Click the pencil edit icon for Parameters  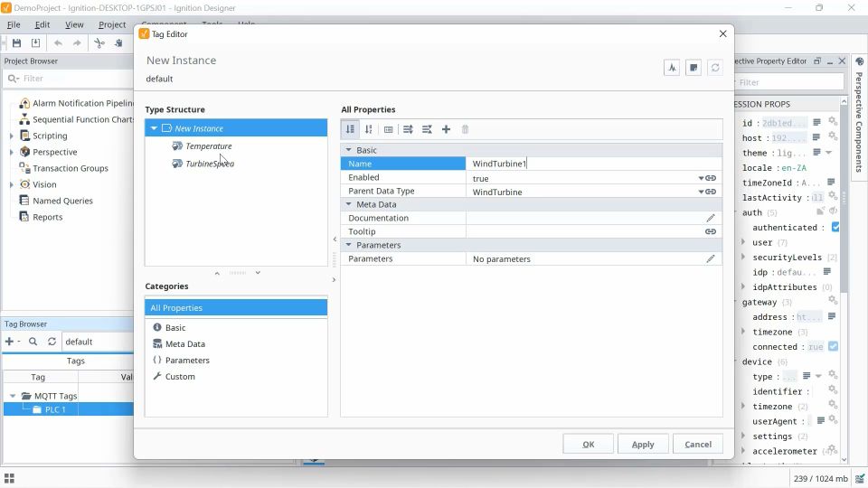pyautogui.click(x=711, y=259)
